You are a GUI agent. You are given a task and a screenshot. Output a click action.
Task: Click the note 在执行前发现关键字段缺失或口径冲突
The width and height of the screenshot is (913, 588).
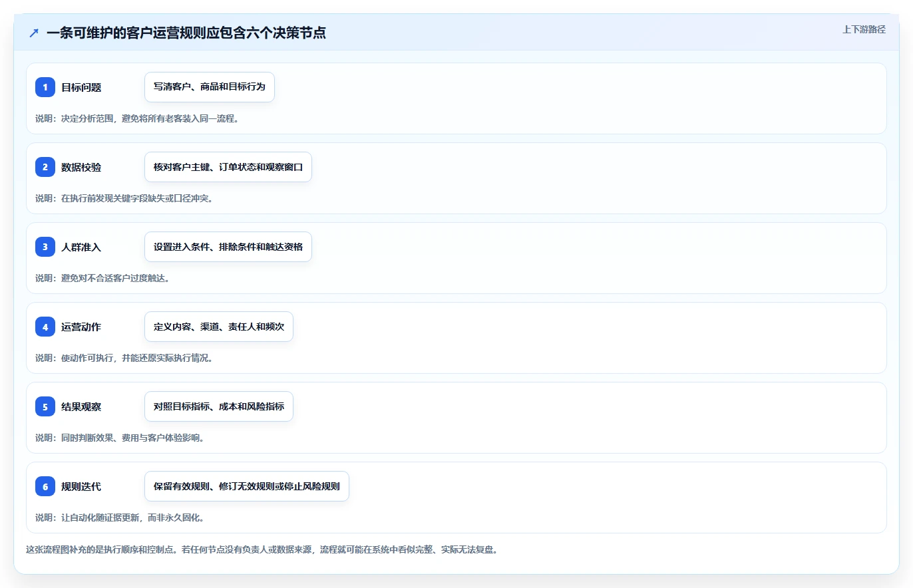tap(137, 198)
